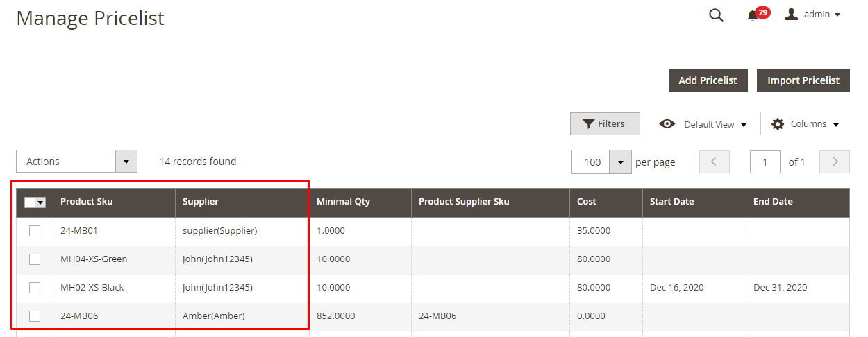The height and width of the screenshot is (337, 868).
Task: Open the search magnifier icon
Action: pyautogui.click(x=716, y=15)
